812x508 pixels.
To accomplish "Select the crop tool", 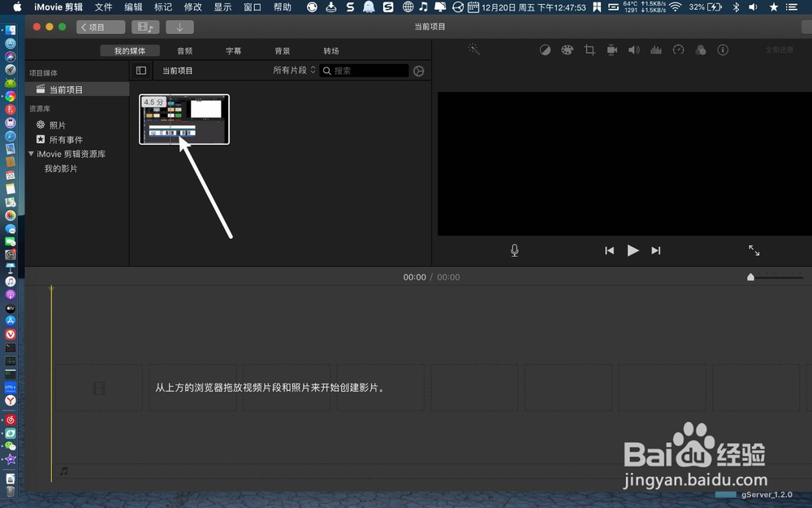I will (589, 50).
